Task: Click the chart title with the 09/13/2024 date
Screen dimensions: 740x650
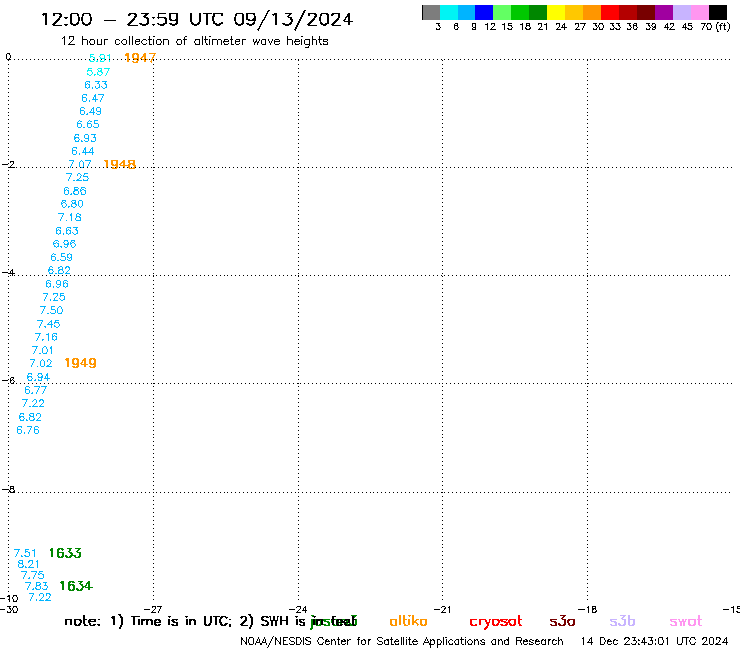Action: pyautogui.click(x=197, y=20)
